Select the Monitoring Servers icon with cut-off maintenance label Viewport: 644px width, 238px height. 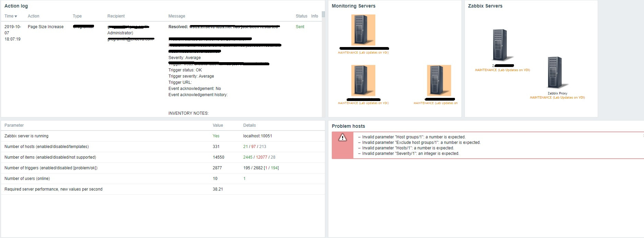tap(439, 80)
